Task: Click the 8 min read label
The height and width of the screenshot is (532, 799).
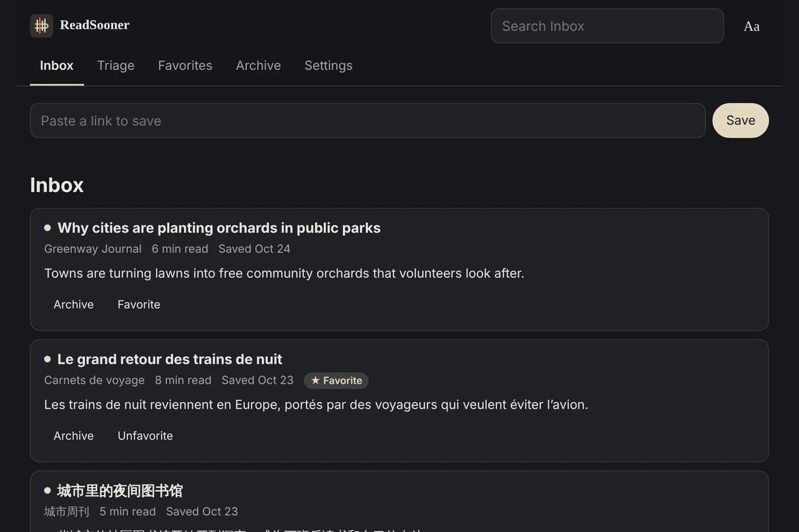Action: (x=183, y=380)
